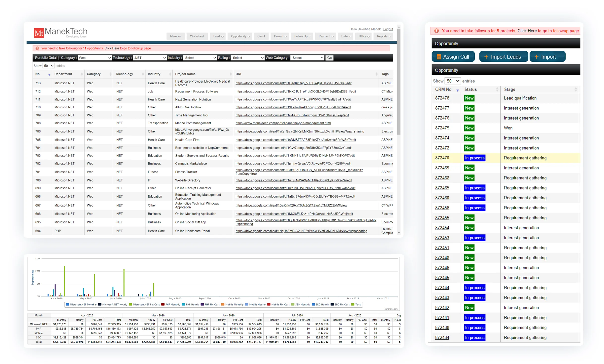
Task: Click the In process badge for 872465
Action: 475,188
